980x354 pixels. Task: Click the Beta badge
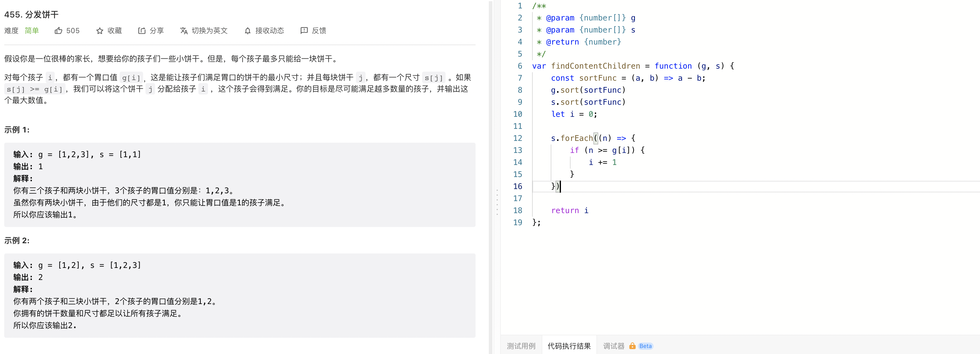pos(645,346)
